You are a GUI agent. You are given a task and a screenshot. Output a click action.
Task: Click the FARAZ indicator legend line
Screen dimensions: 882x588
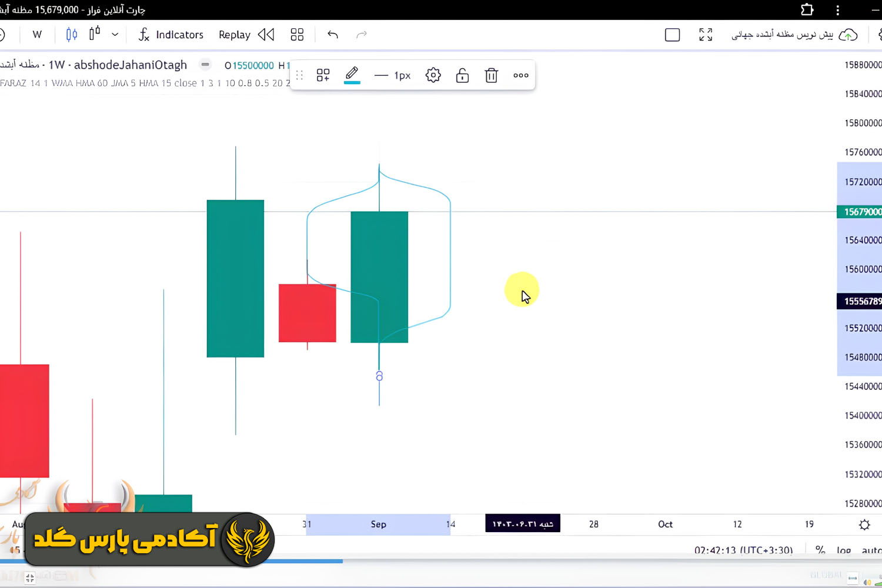(x=145, y=83)
